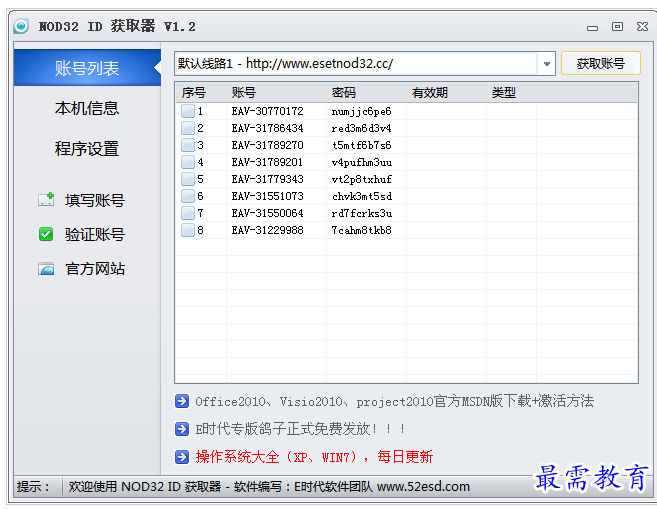Click password v4pufhm3uu

(x=362, y=162)
